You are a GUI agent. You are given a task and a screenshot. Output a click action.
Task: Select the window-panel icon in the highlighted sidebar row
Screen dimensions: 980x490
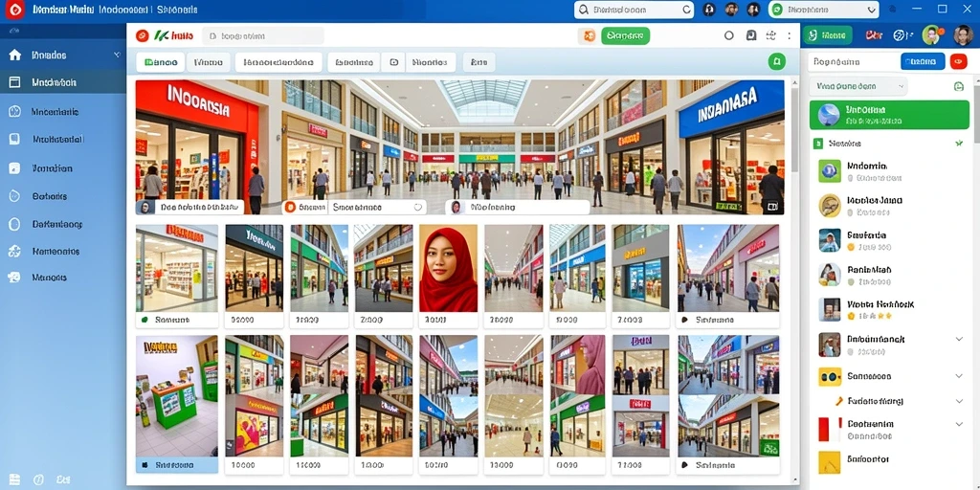click(x=15, y=82)
